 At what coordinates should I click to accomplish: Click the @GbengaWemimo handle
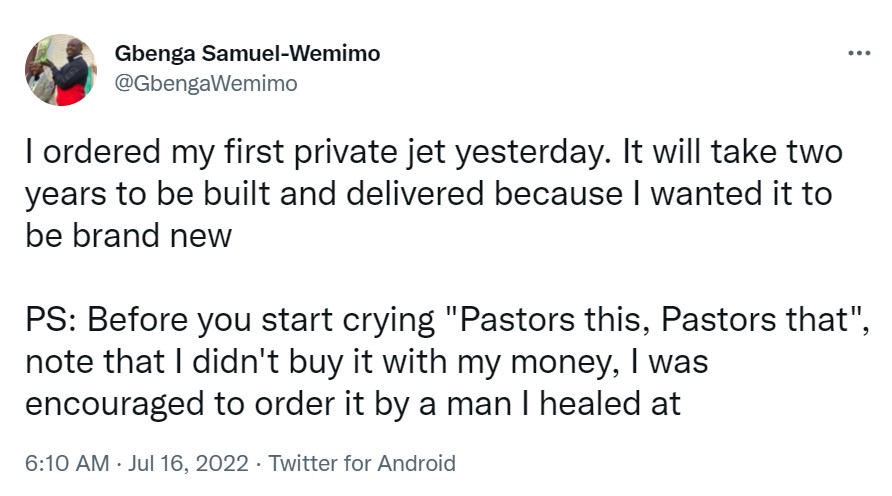click(207, 84)
